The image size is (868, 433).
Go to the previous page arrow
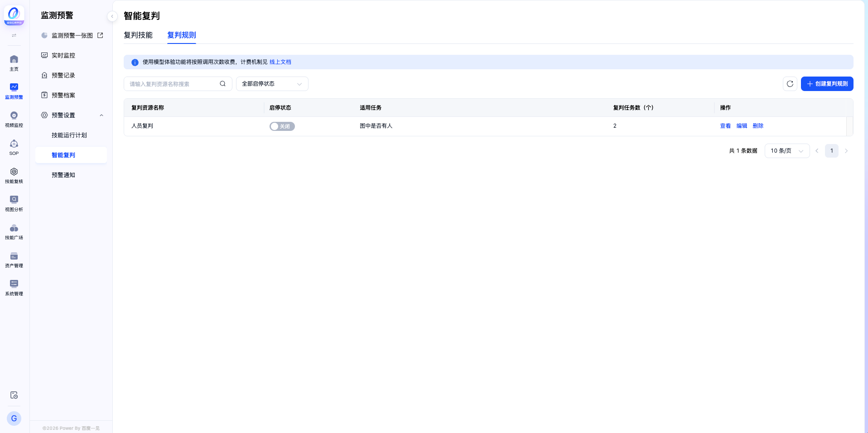click(817, 151)
